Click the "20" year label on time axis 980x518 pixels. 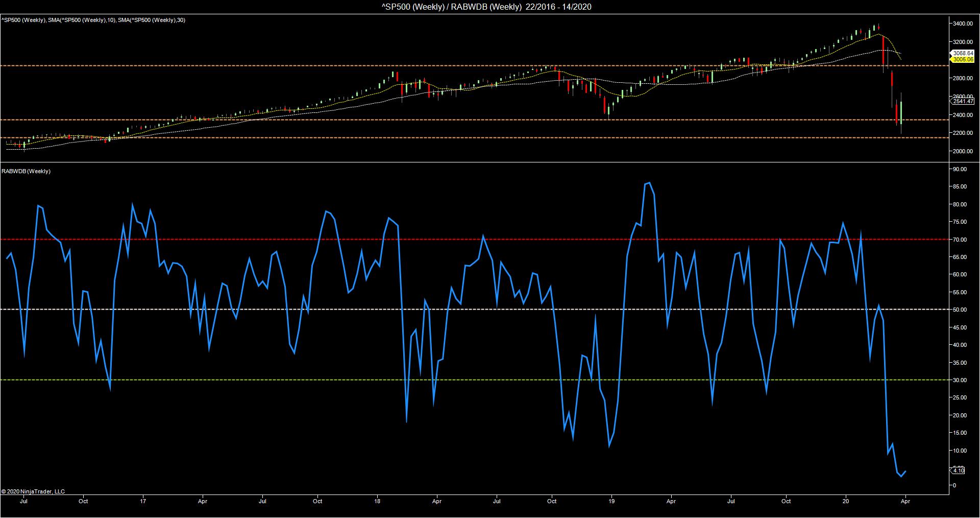click(846, 501)
